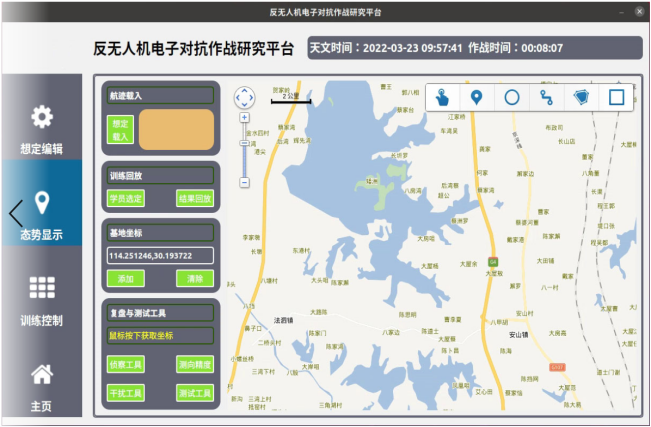Select the route path drawing tool

tap(546, 98)
